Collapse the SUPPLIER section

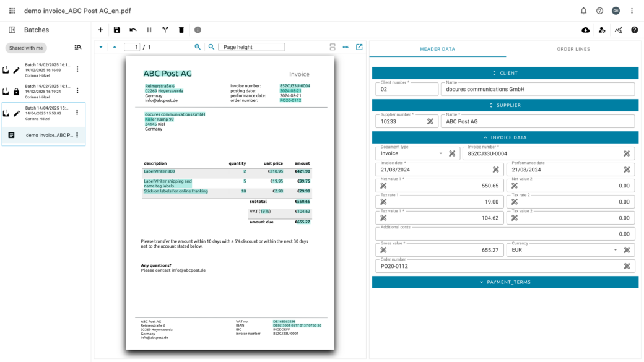[505, 105]
